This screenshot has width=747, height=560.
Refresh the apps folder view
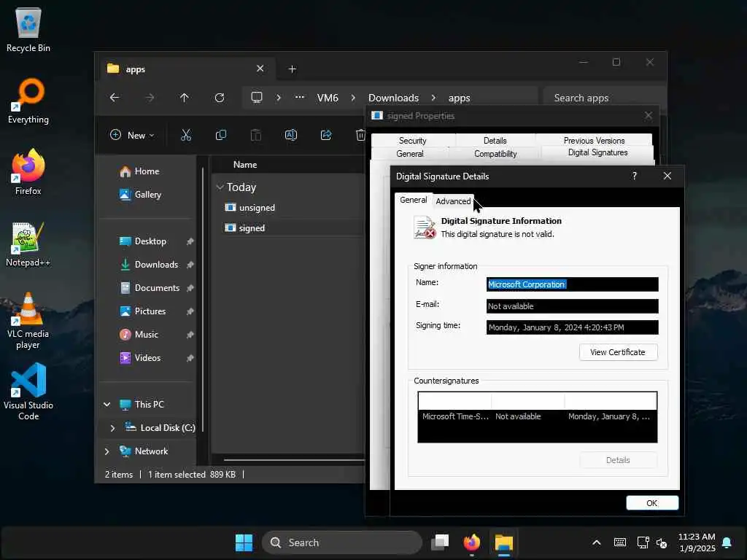pos(220,98)
